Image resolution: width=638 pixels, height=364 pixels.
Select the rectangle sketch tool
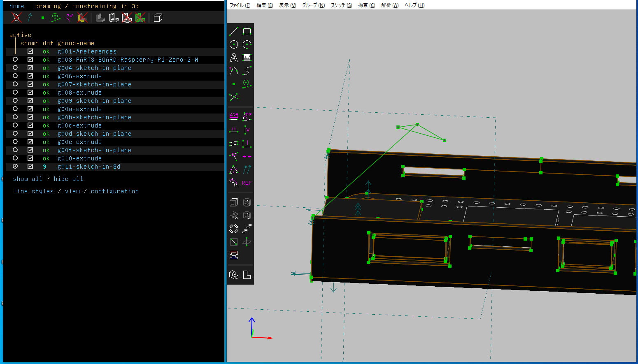[x=247, y=31]
